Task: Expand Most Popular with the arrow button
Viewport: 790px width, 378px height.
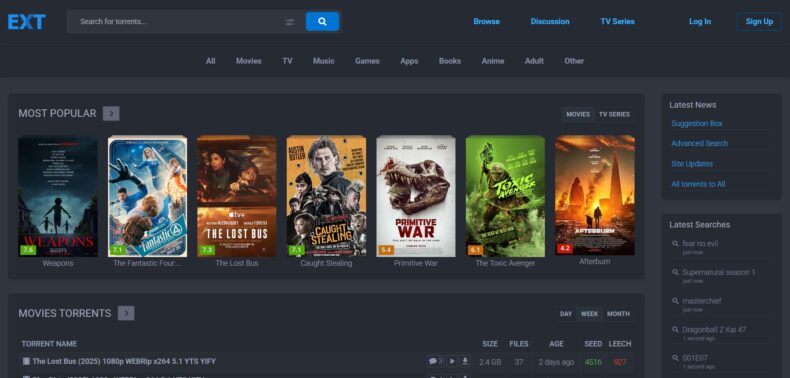Action: point(111,113)
